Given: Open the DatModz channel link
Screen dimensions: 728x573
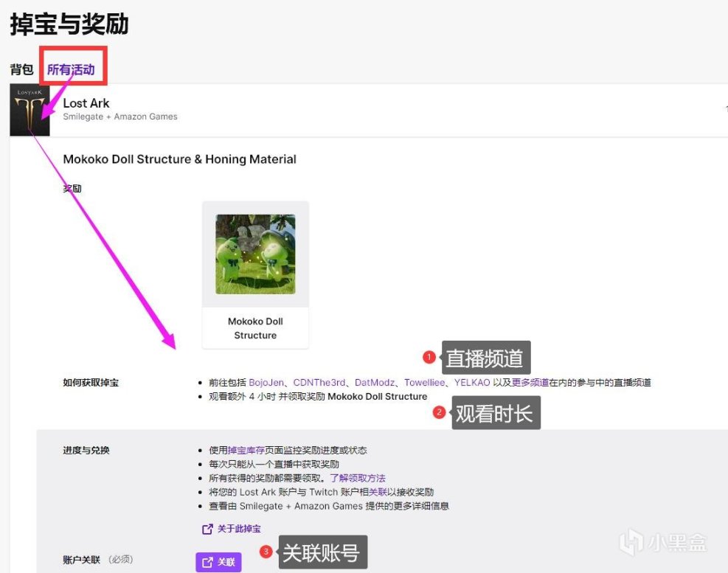Looking at the screenshot, I should 375,383.
